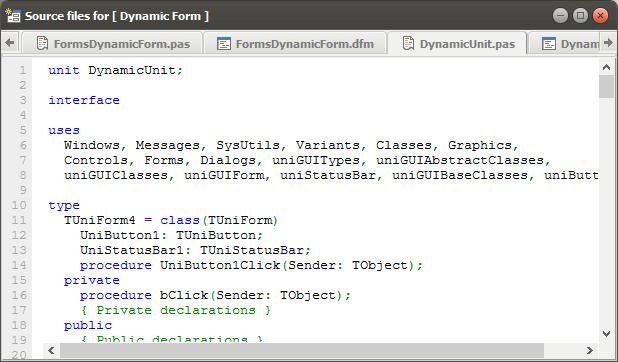Click 'bClick' procedure name
Image resolution: width=618 pixels, height=362 pixels.
point(184,295)
